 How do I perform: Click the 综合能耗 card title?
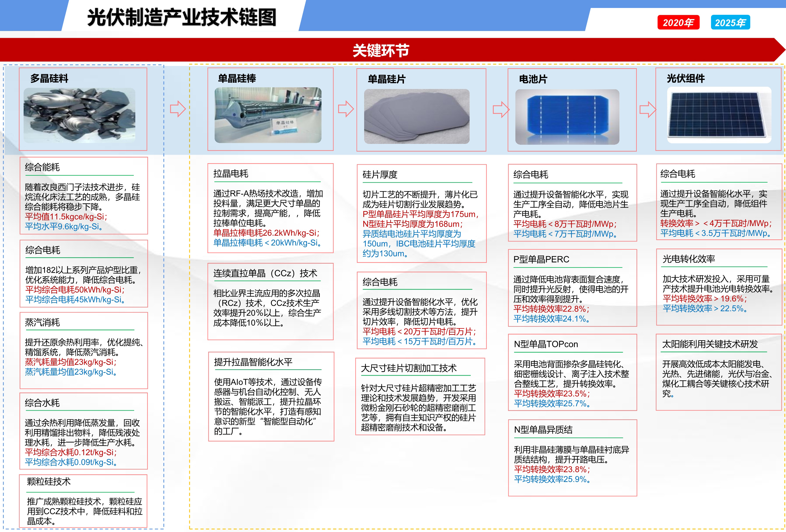tap(42, 167)
